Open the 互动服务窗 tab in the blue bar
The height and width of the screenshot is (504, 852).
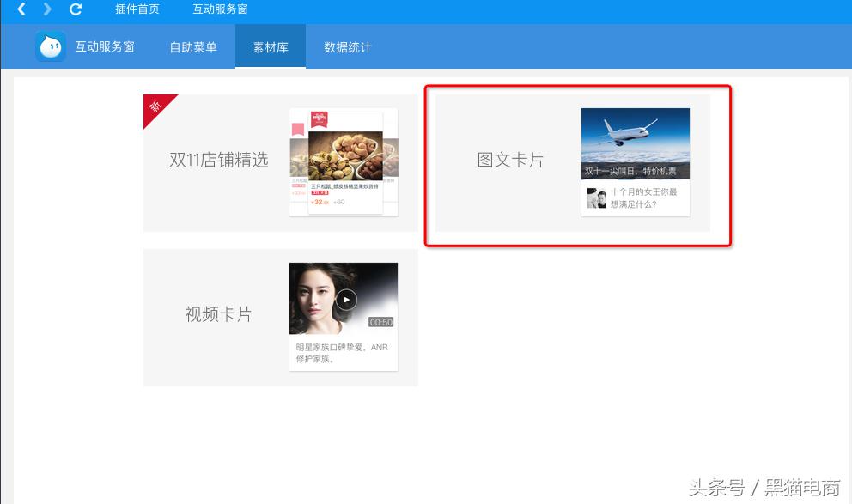point(106,46)
